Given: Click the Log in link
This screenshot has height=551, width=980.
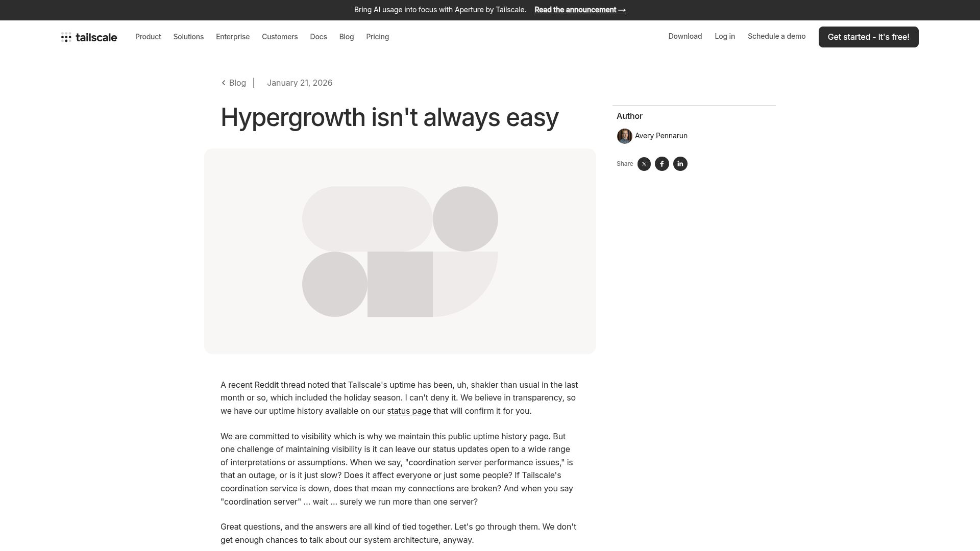Looking at the screenshot, I should click(725, 36).
